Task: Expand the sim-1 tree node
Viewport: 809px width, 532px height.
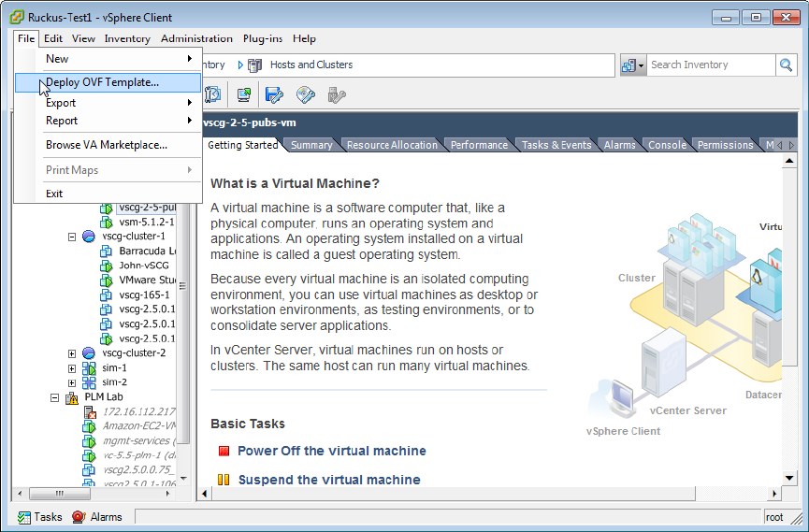Action: pyautogui.click(x=72, y=368)
